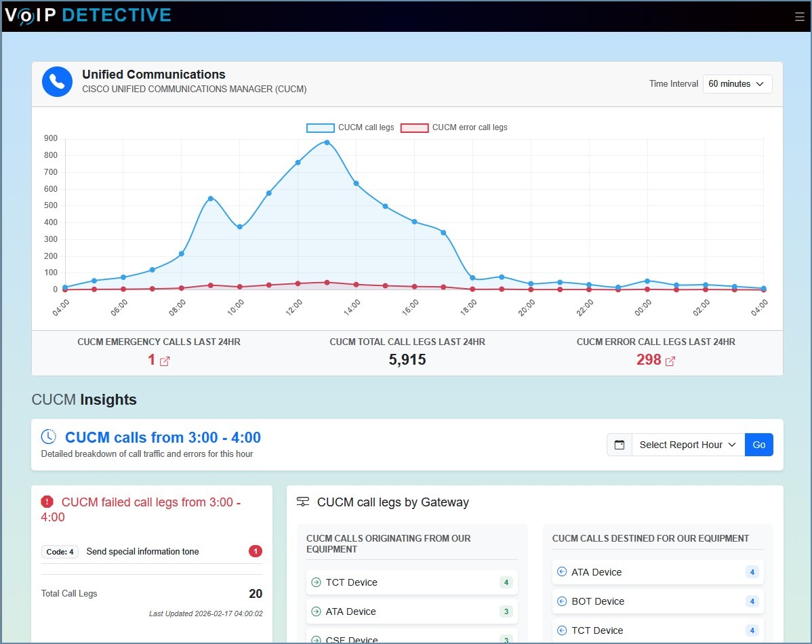Click the external link icon next to 298
The height and width of the screenshot is (644, 812).
click(670, 360)
